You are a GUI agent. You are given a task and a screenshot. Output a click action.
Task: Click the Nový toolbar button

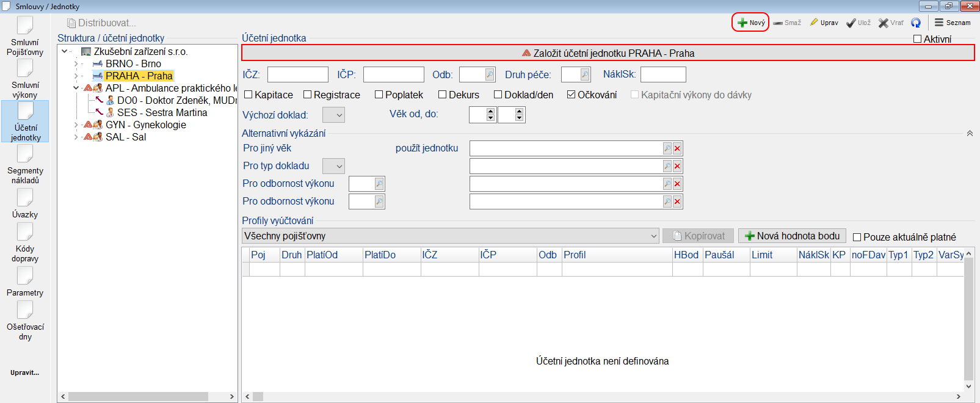pos(750,23)
